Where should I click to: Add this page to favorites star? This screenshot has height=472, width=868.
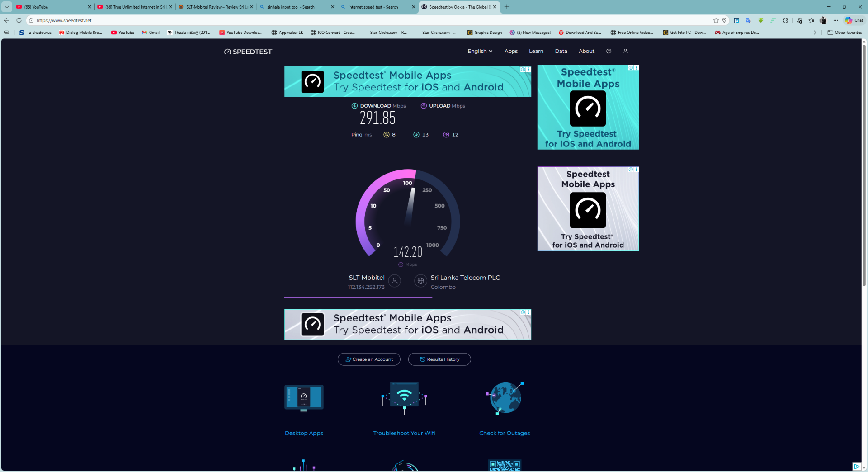pos(716,20)
